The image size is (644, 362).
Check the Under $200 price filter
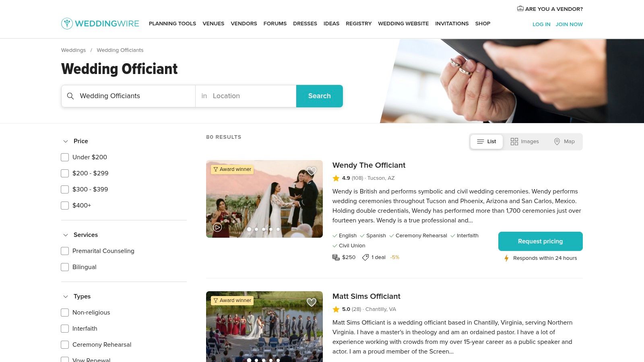tap(65, 157)
